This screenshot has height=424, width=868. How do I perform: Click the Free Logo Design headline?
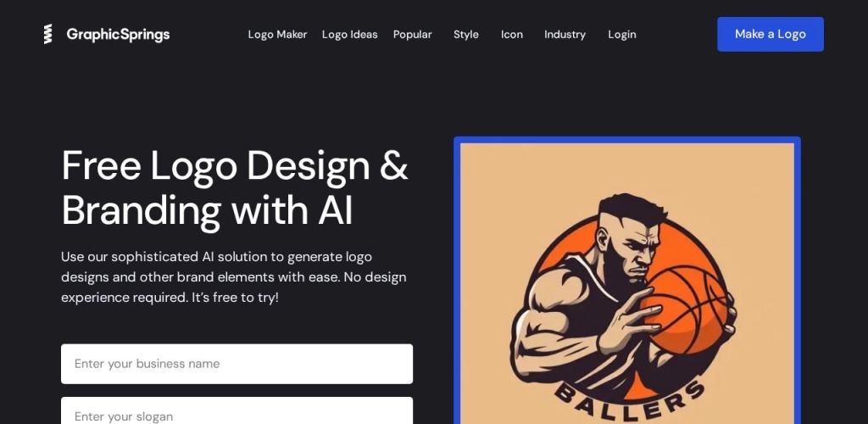click(235, 188)
